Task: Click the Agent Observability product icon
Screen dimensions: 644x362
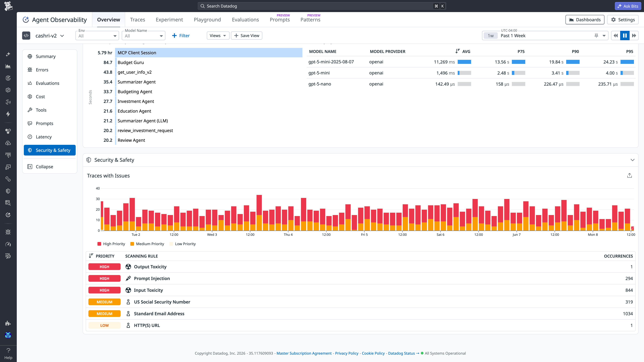Action: coord(26,20)
